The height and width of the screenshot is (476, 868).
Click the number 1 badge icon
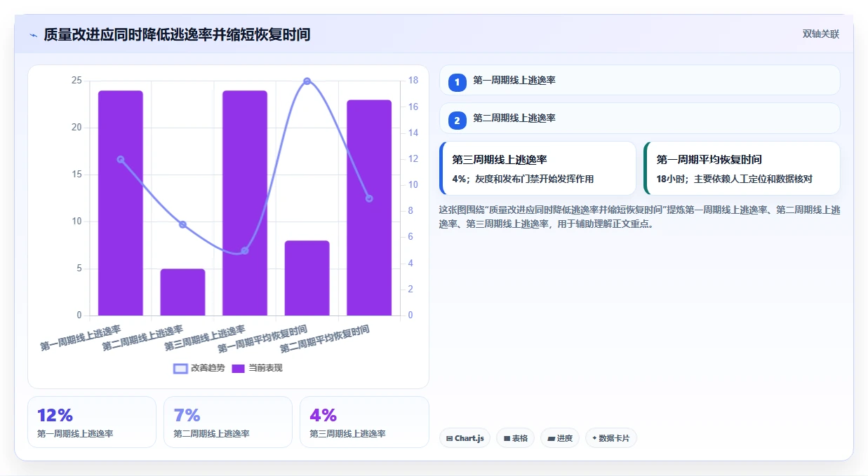(457, 82)
